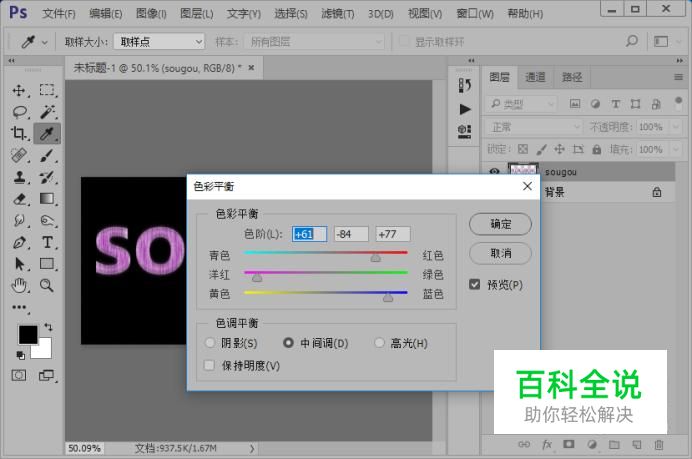692x459 pixels.
Task: Open the layer Opacity dropdown arrow
Action: point(675,127)
